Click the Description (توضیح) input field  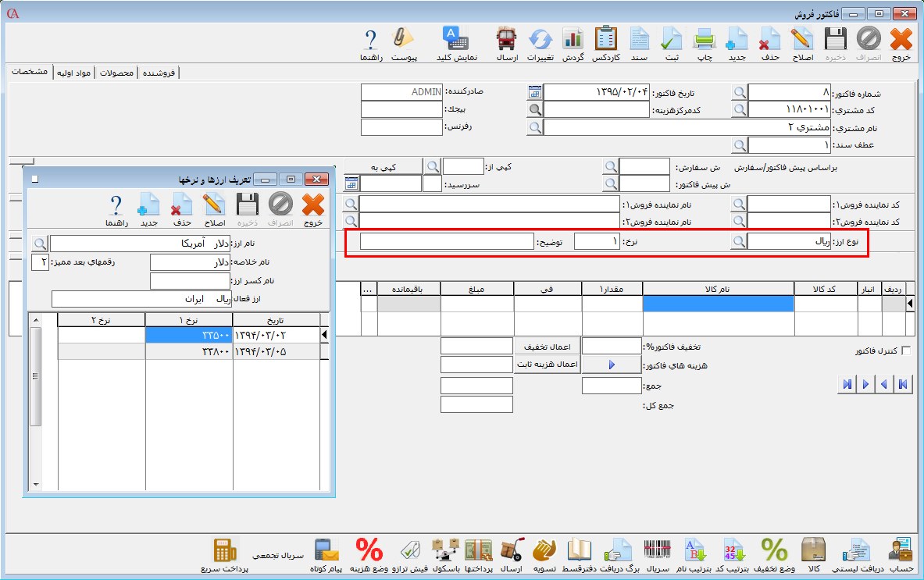click(446, 242)
